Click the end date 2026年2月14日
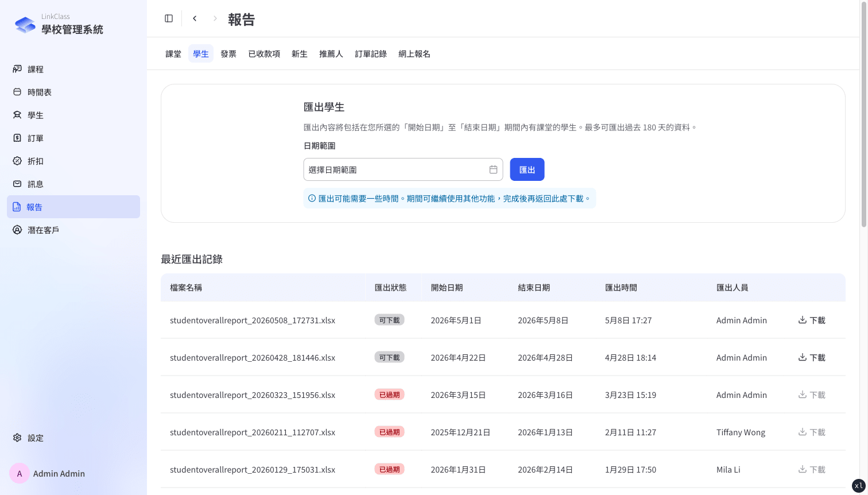868x495 pixels. coord(545,469)
